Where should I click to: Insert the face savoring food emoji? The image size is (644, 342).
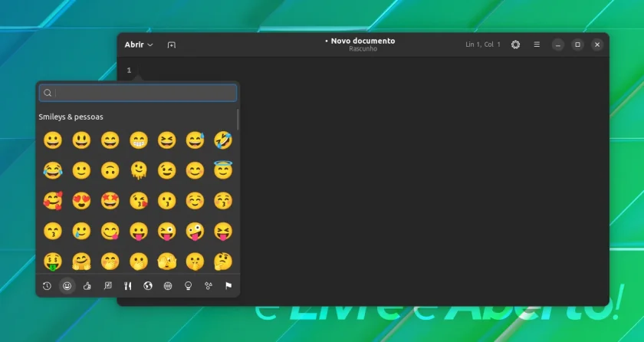(x=110, y=231)
